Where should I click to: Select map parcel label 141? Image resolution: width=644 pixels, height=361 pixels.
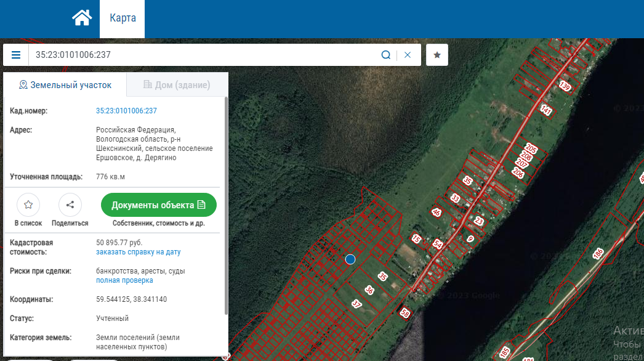(x=546, y=110)
